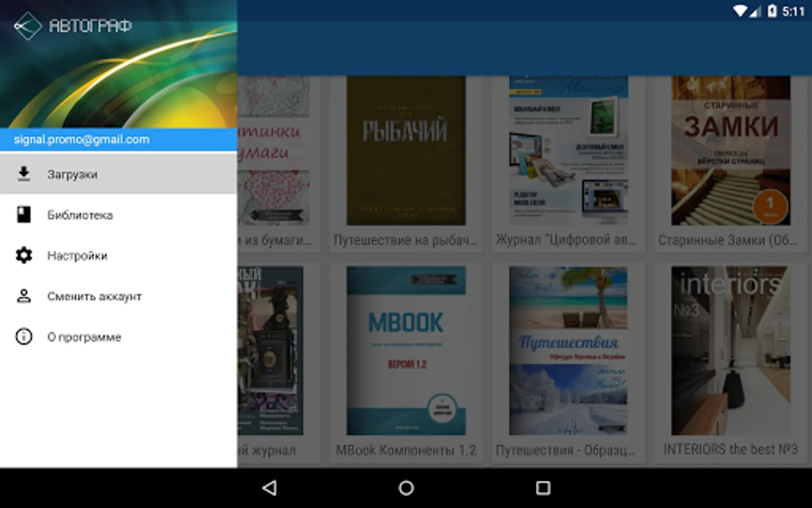Open the Путешествия magazine cover
The width and height of the screenshot is (812, 508).
point(568,351)
